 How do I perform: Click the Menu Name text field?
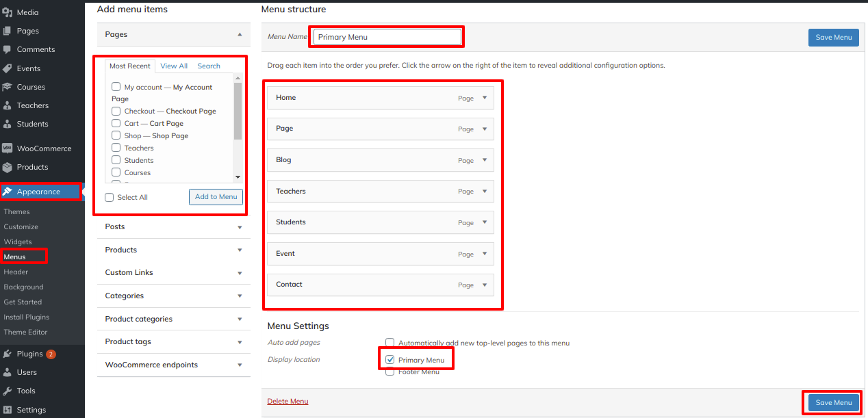click(387, 37)
